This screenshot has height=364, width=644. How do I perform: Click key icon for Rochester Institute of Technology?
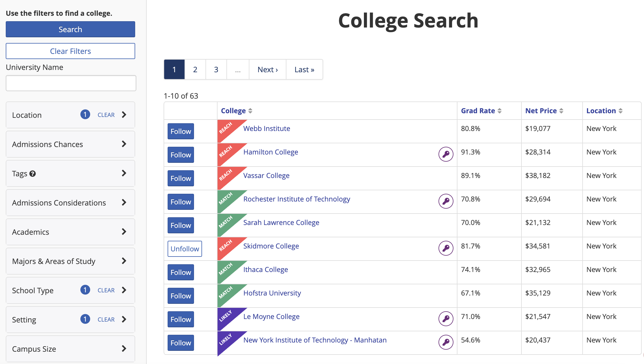point(446,201)
